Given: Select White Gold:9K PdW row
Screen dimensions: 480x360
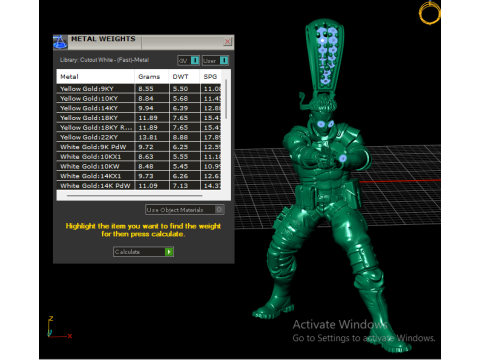Looking at the screenshot, I should [139, 147].
